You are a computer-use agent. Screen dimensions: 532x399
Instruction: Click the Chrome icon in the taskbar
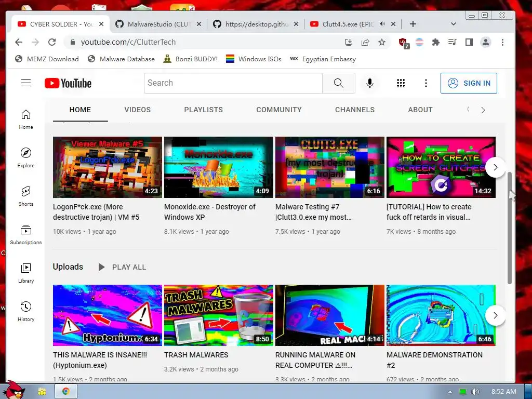[x=66, y=392]
